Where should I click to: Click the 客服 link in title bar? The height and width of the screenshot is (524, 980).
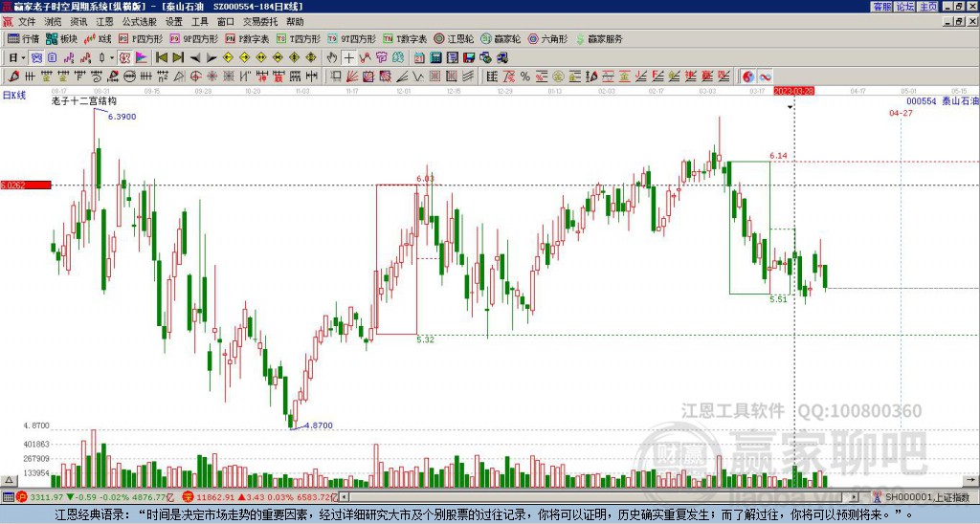pos(881,7)
